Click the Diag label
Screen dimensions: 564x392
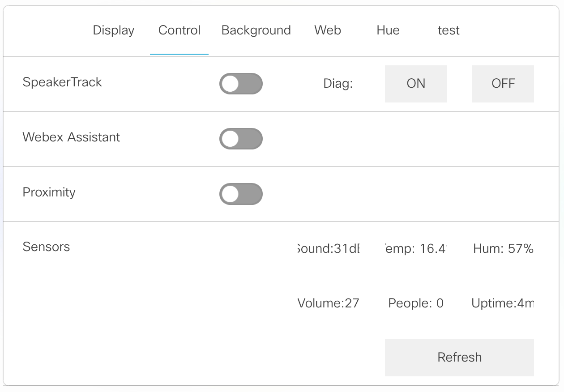coord(338,84)
